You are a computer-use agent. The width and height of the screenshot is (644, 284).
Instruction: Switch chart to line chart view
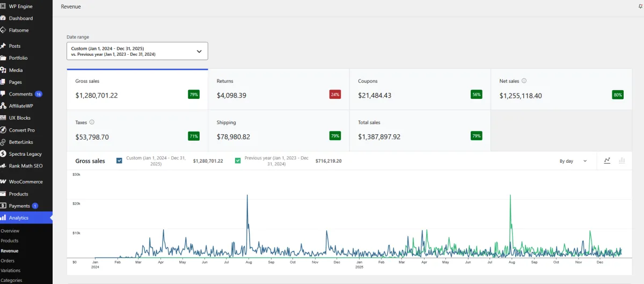(x=608, y=161)
